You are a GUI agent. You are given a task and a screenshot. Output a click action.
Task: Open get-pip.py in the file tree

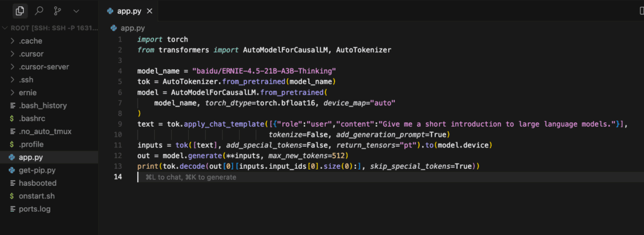[49, 170]
